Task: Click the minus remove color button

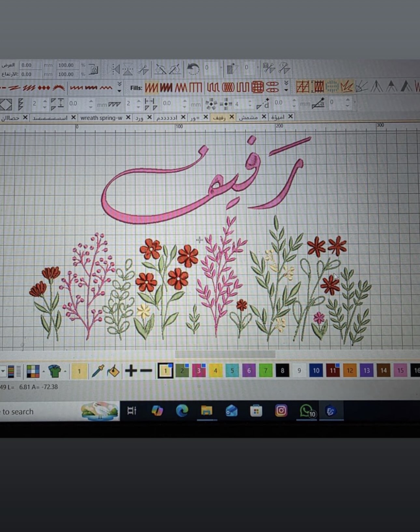Action: 146,371
